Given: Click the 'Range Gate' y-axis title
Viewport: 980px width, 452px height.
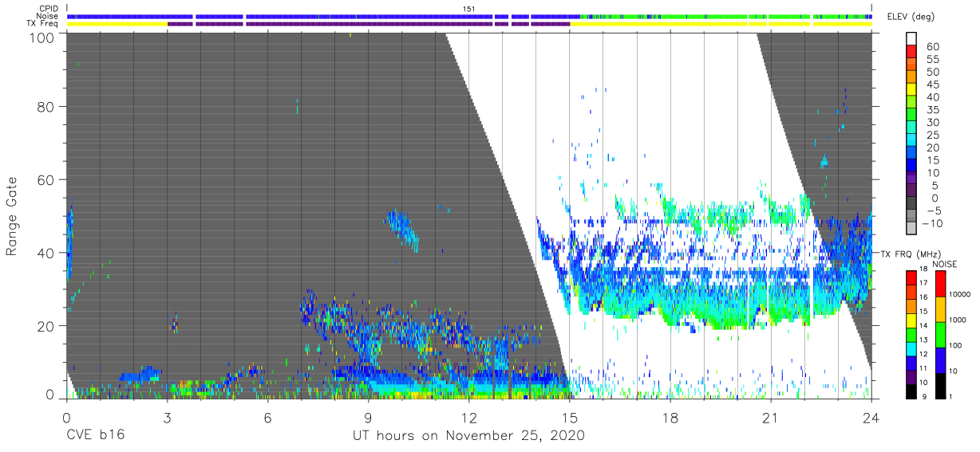Looking at the screenshot, I should click(13, 217).
